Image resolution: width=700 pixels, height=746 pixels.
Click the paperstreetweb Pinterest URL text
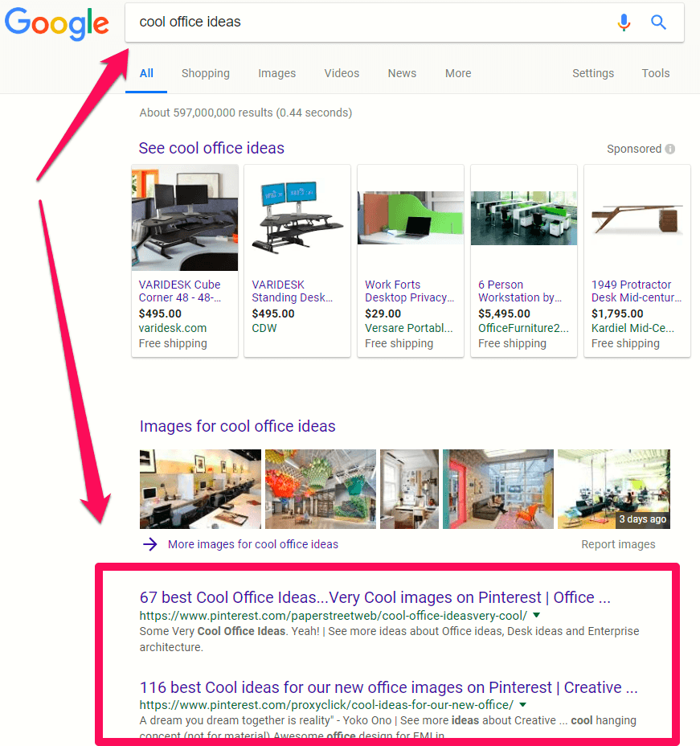pos(334,616)
